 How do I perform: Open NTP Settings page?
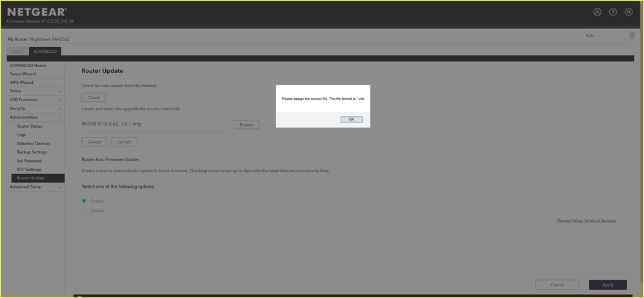29,169
